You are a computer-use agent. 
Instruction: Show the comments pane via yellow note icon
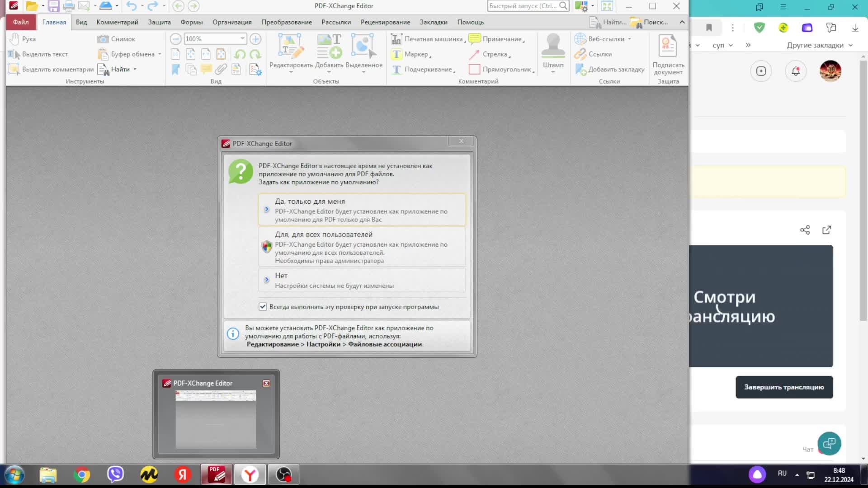206,69
